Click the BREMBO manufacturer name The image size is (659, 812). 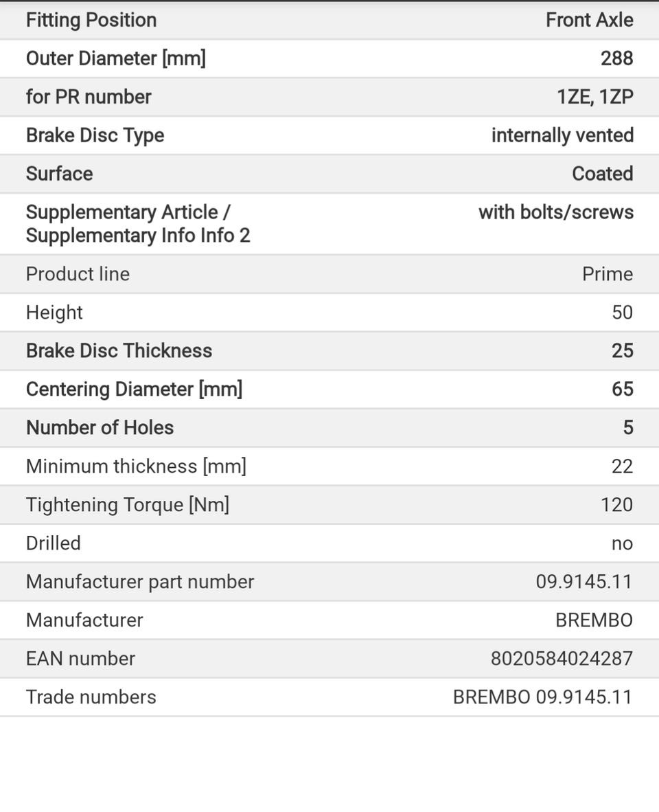tap(594, 620)
